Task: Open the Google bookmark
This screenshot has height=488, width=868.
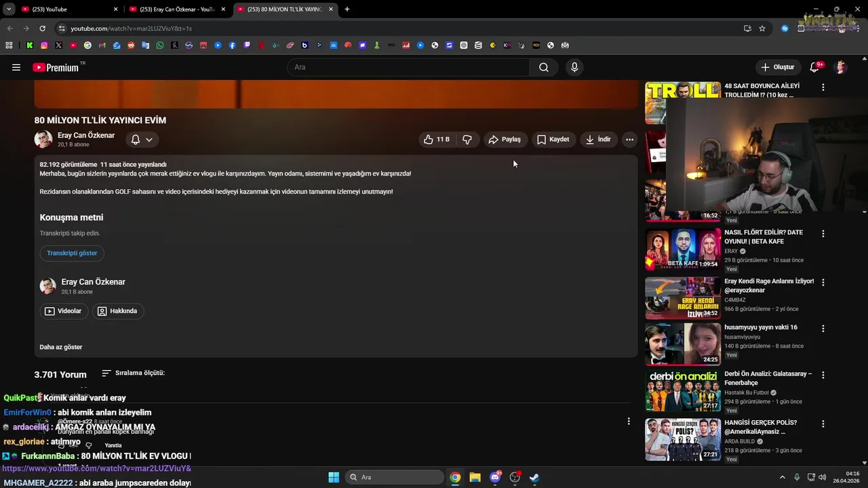Action: click(87, 45)
